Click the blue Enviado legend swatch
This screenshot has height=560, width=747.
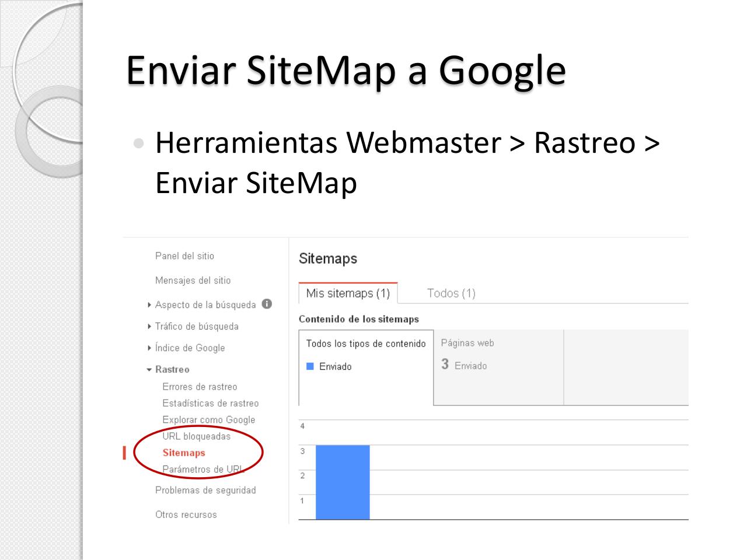(310, 366)
